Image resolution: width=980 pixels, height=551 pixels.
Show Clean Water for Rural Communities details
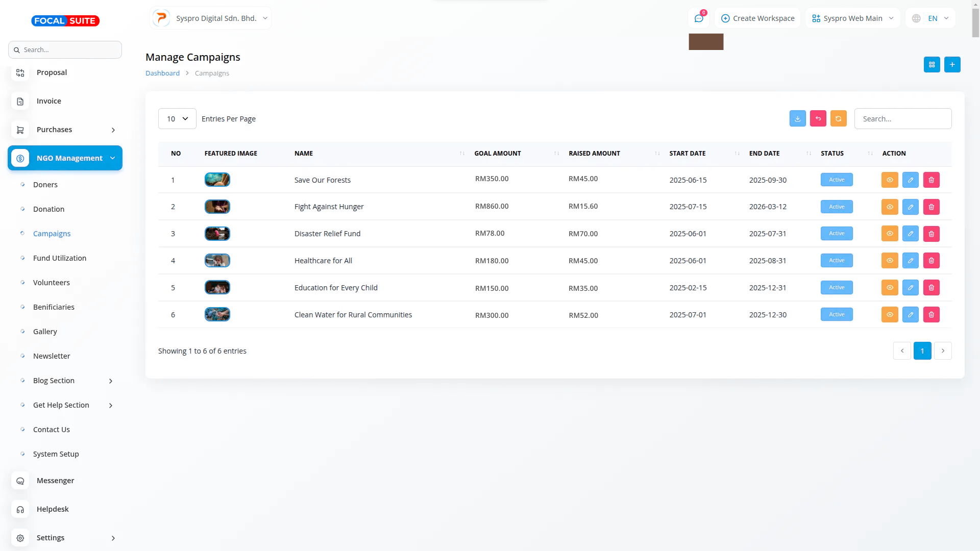889,315
